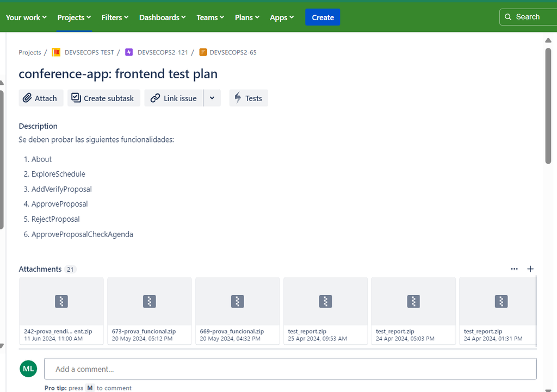Screen dimensions: 557x392
Task: Open the Dashboards menu
Action: [162, 17]
